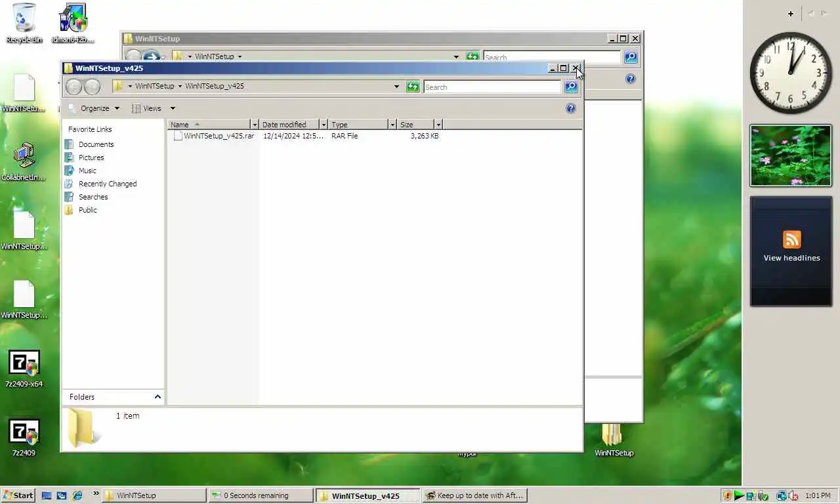Expand the arrow after WinNTSetup breadcrumb
Viewport: 840px width, 504px height.
pos(180,86)
